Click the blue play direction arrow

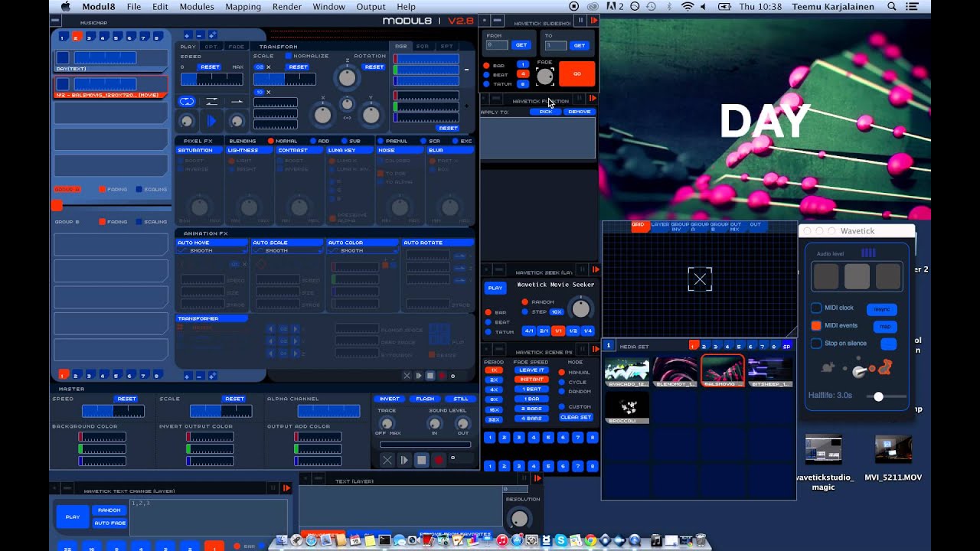point(212,121)
